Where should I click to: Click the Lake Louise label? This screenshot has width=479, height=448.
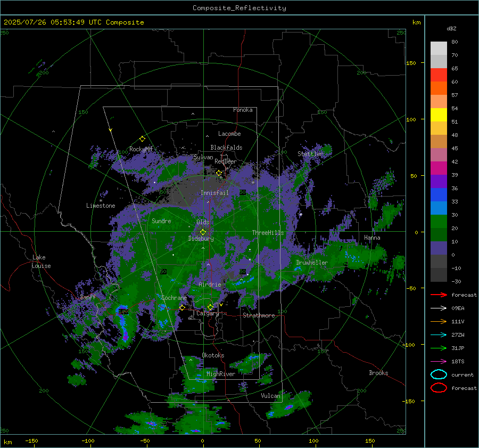pyautogui.click(x=41, y=262)
